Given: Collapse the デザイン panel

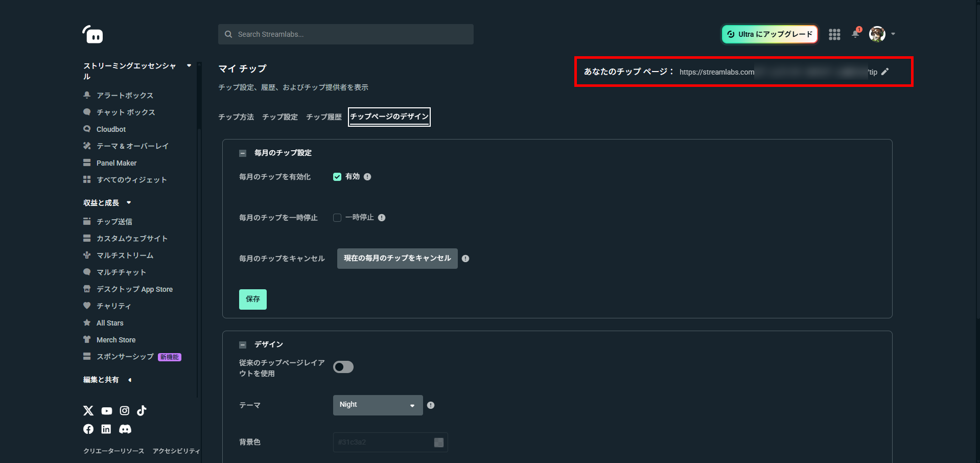Looking at the screenshot, I should coord(243,345).
